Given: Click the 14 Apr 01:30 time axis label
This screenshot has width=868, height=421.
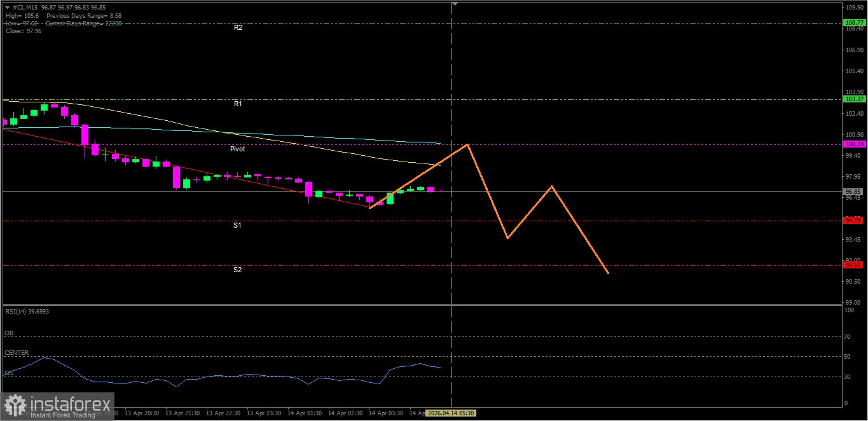Looking at the screenshot, I should pyautogui.click(x=303, y=413).
